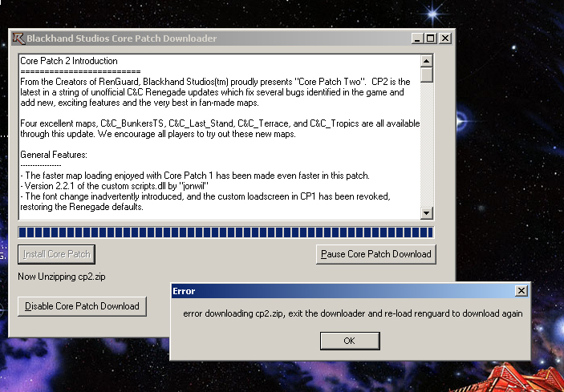Click the blue download progress bar
This screenshot has height=392, width=564.
[x=225, y=232]
